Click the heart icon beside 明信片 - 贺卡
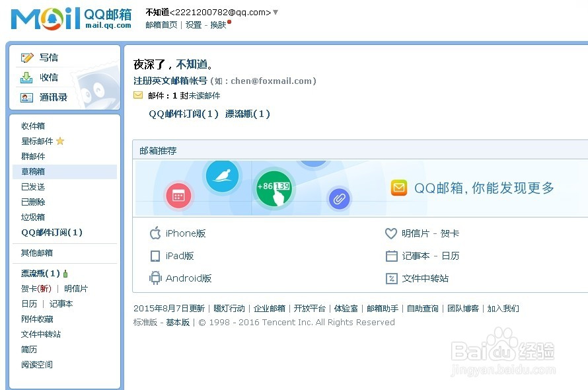The width and height of the screenshot is (588, 390). [391, 233]
